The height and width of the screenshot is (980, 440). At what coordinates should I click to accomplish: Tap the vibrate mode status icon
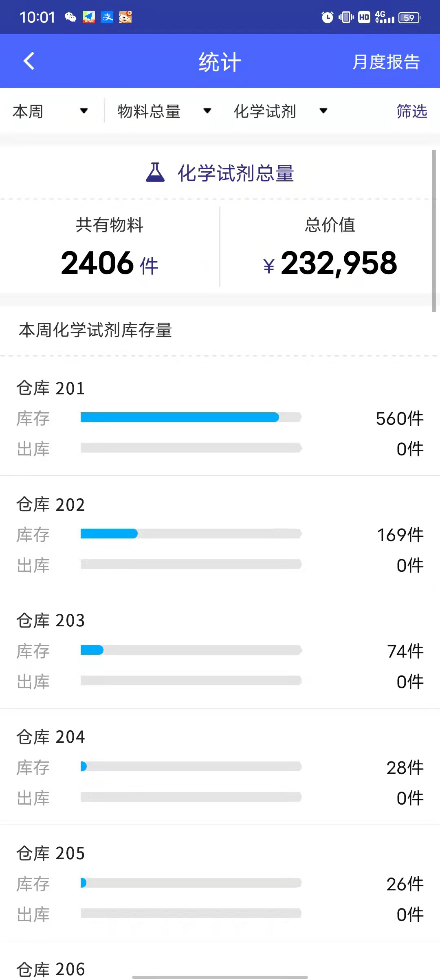click(346, 17)
